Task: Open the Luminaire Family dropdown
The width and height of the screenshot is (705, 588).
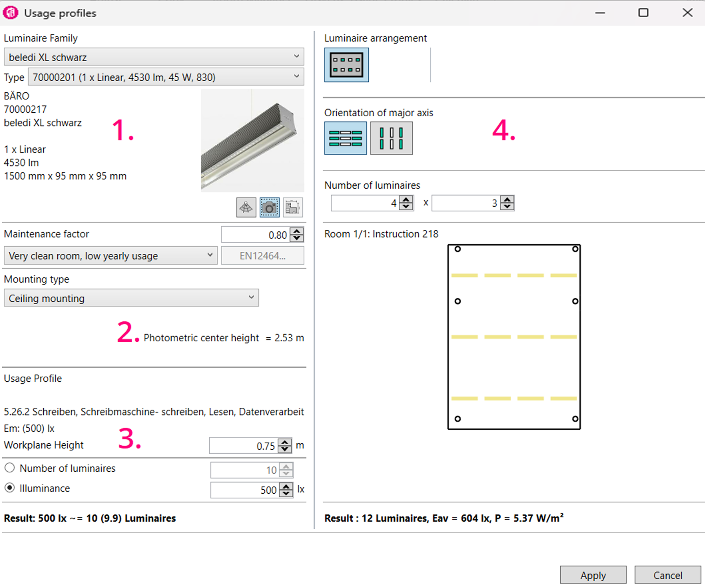Action: tap(154, 57)
